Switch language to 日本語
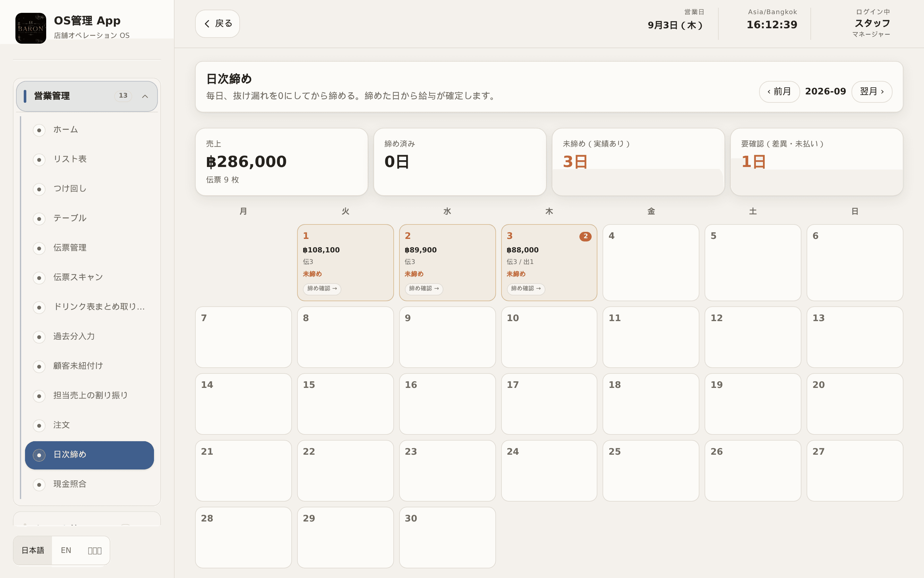Image resolution: width=924 pixels, height=578 pixels. [33, 550]
